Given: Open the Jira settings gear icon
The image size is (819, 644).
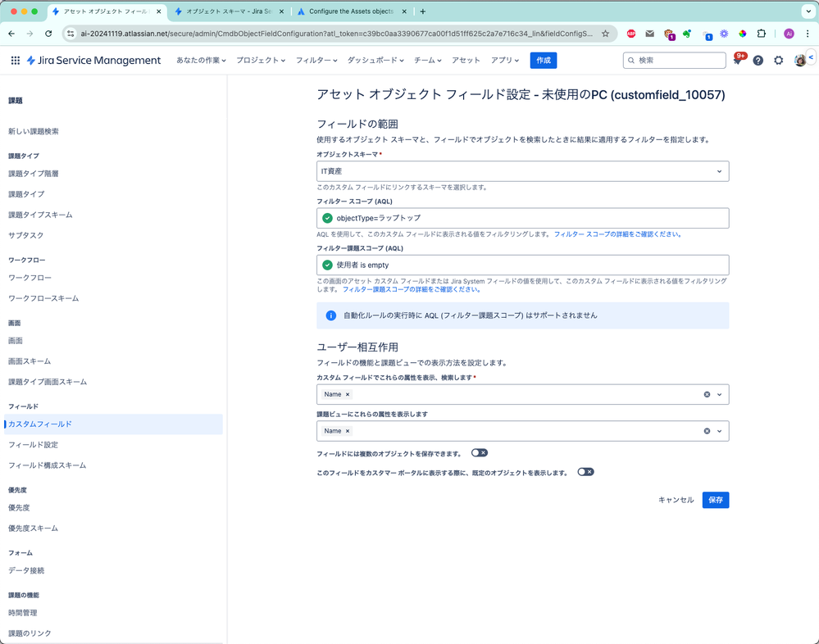Looking at the screenshot, I should (779, 60).
